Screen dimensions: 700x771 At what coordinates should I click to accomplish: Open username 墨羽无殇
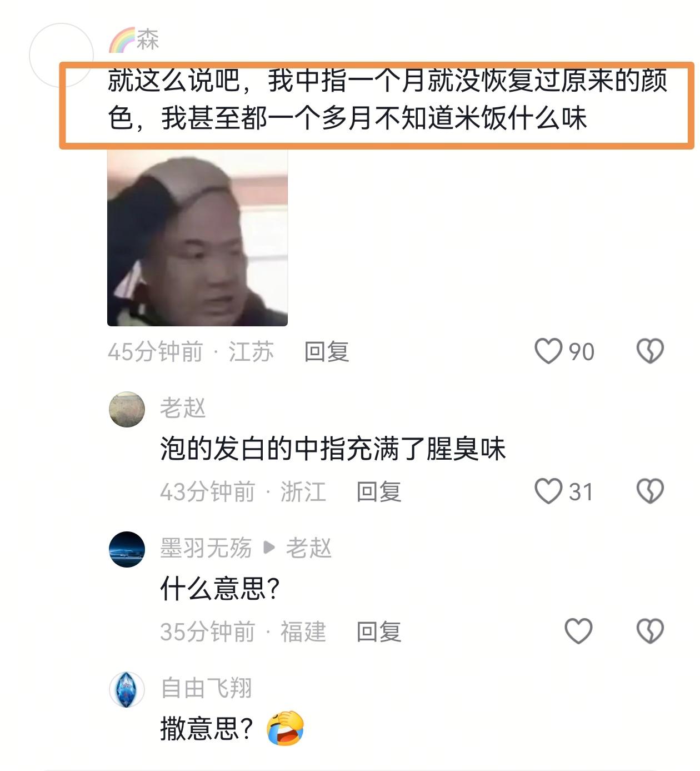point(206,548)
